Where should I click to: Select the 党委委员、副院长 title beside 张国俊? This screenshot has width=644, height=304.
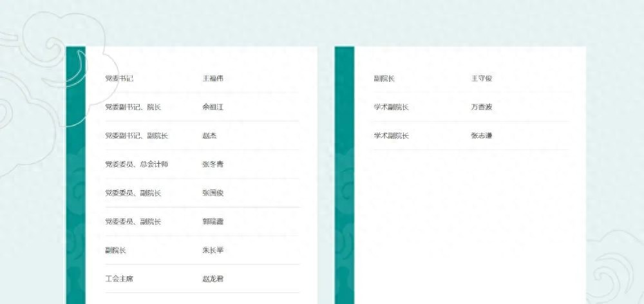(x=133, y=193)
